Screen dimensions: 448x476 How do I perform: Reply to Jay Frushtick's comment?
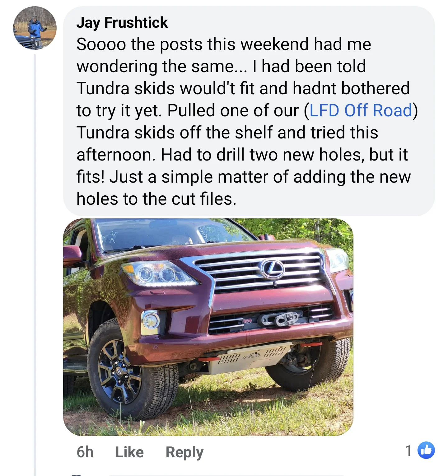(184, 452)
